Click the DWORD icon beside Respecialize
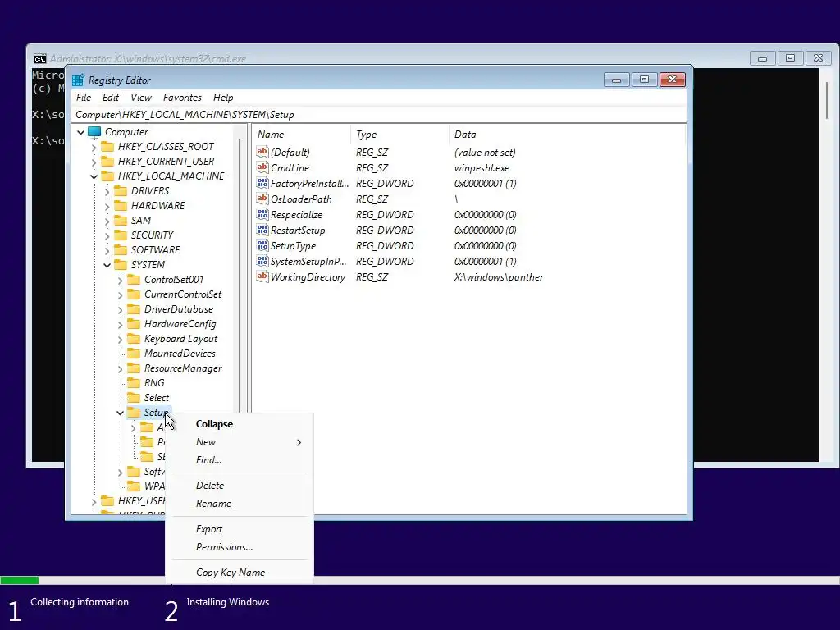Screen dimensions: 840x630 coord(262,214)
